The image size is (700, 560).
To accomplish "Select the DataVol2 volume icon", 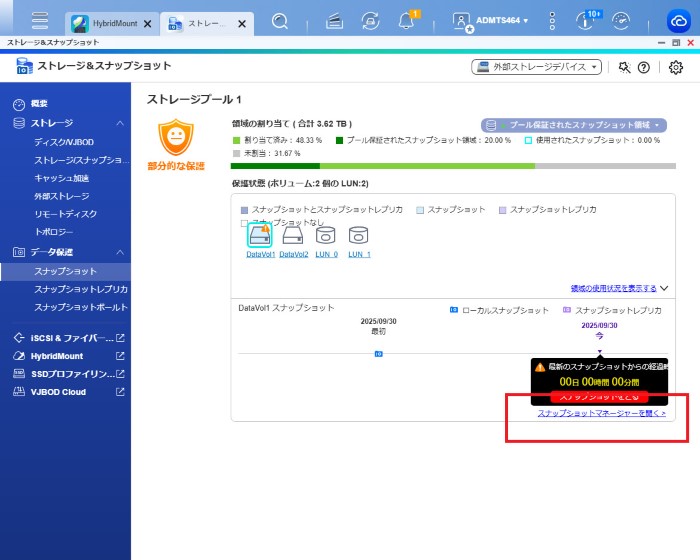I will click(293, 237).
